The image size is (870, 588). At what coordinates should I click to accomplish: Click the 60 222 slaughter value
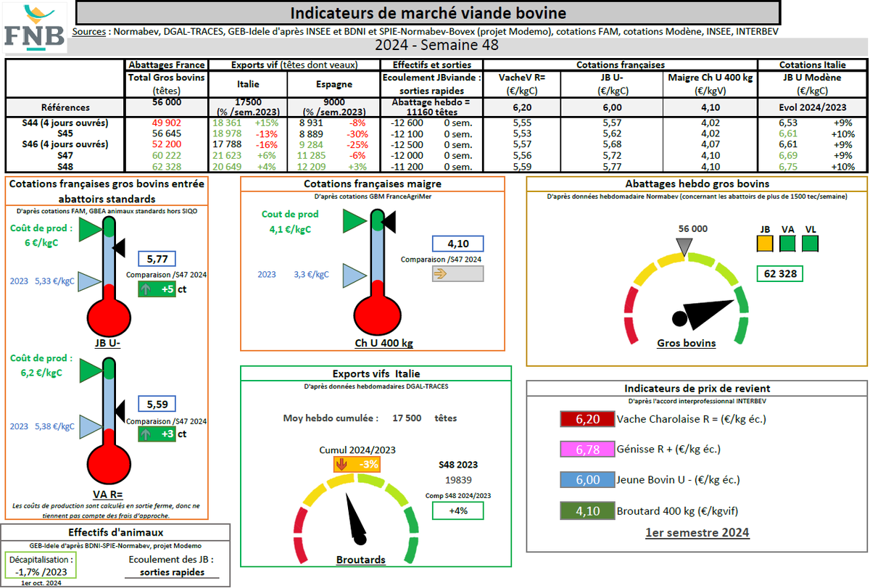(167, 155)
